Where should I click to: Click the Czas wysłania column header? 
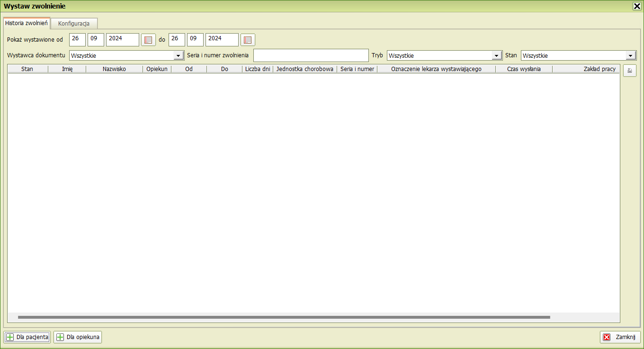pyautogui.click(x=523, y=69)
